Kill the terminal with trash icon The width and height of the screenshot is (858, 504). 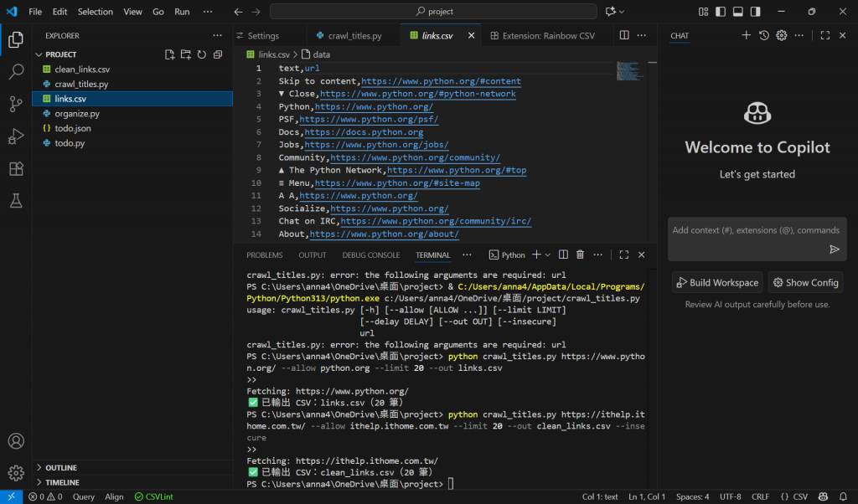(580, 255)
